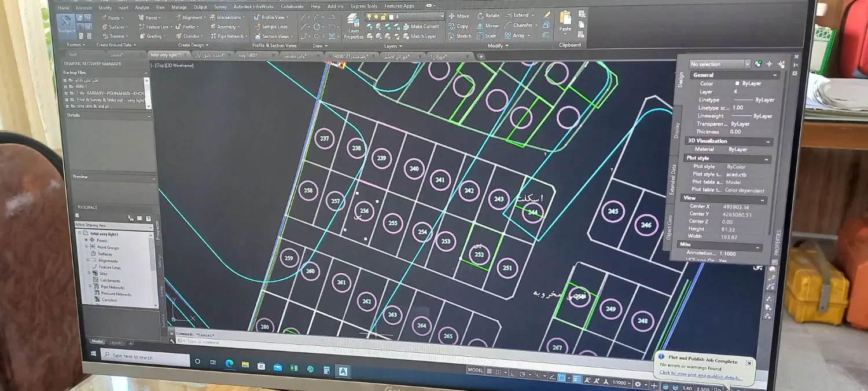Open the Corridor tool

point(188,36)
